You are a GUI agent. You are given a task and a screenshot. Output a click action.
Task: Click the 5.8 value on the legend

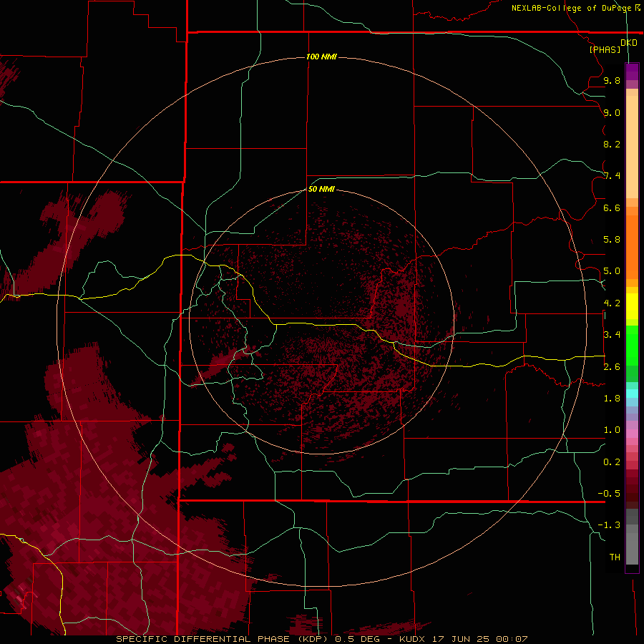612,240
